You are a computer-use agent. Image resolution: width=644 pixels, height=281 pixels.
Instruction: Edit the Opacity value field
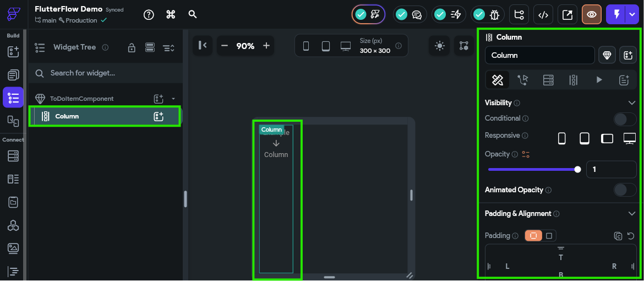[611, 170]
